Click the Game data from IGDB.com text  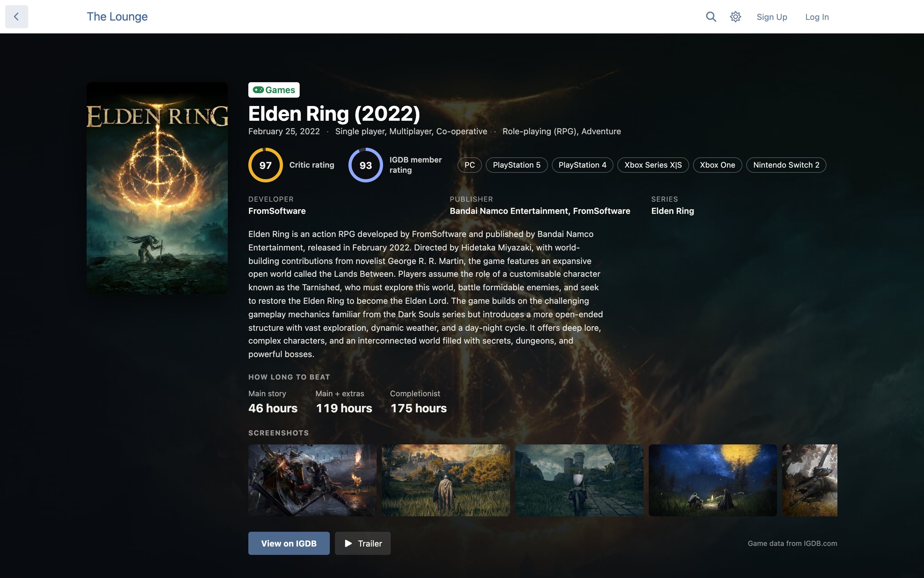792,543
